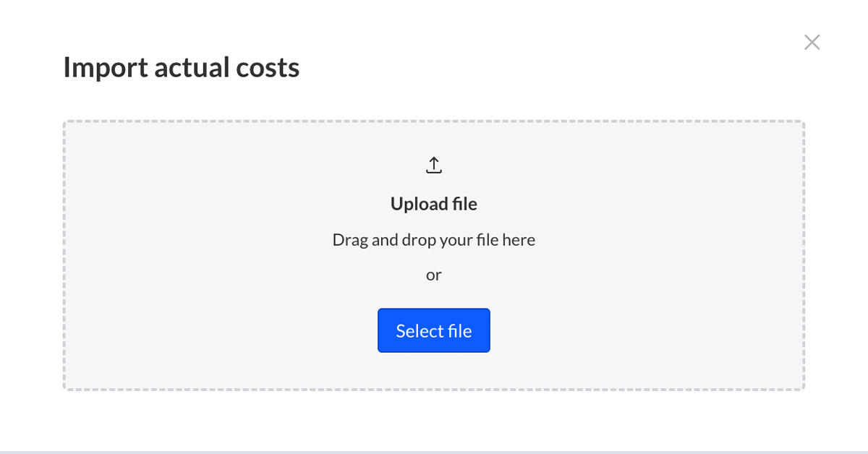Image resolution: width=868 pixels, height=454 pixels.
Task: Open the file picker via Select file
Action: pos(434,330)
